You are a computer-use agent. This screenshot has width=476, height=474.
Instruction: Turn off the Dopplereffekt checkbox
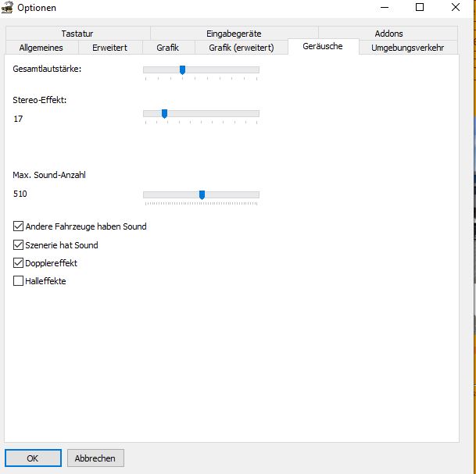[x=19, y=263]
